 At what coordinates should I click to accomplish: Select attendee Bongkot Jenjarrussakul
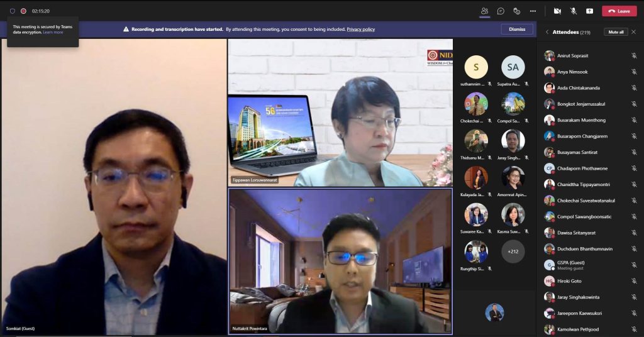pyautogui.click(x=591, y=104)
